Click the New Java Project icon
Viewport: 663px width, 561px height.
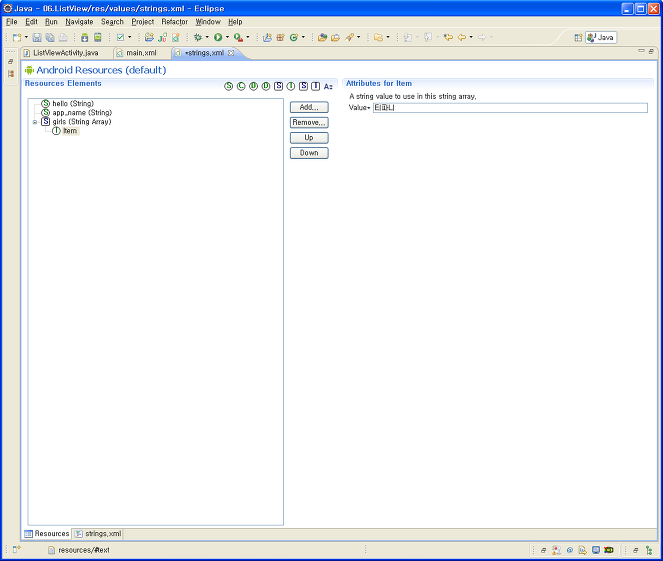(x=267, y=38)
